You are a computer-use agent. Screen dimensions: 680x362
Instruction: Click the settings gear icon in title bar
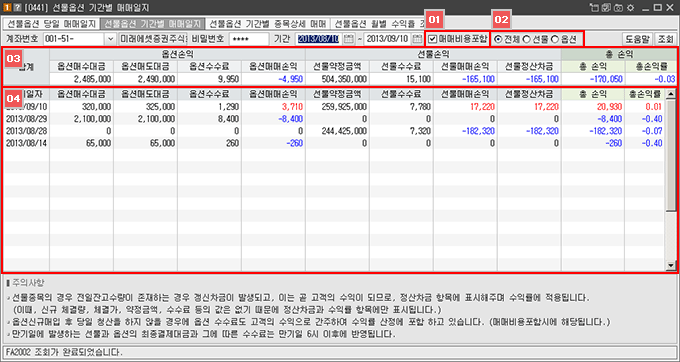[x=631, y=7]
